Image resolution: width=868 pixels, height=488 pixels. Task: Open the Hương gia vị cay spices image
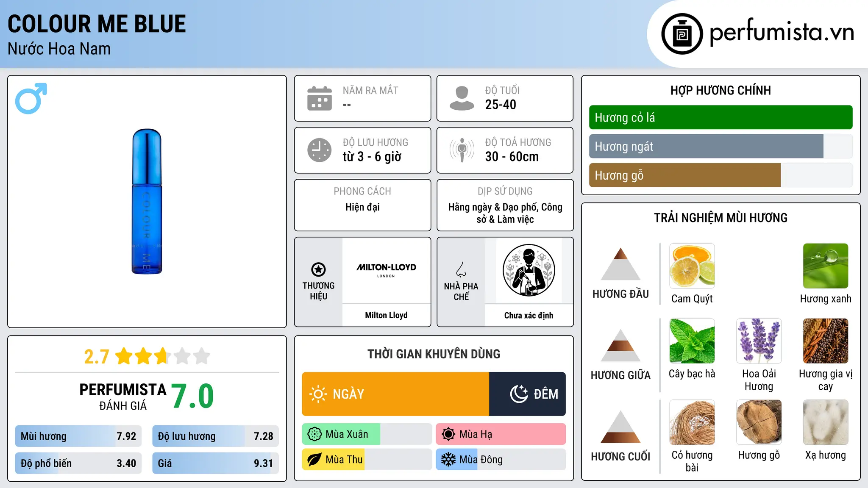[826, 341]
